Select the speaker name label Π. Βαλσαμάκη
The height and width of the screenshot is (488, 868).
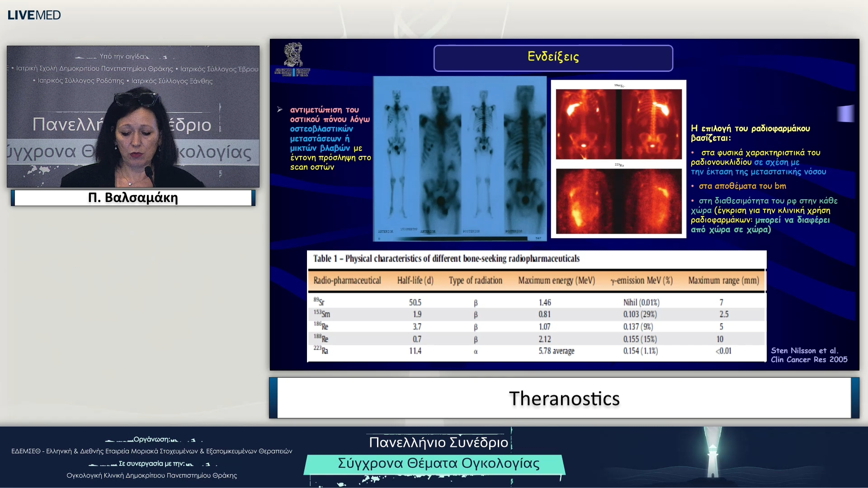133,198
